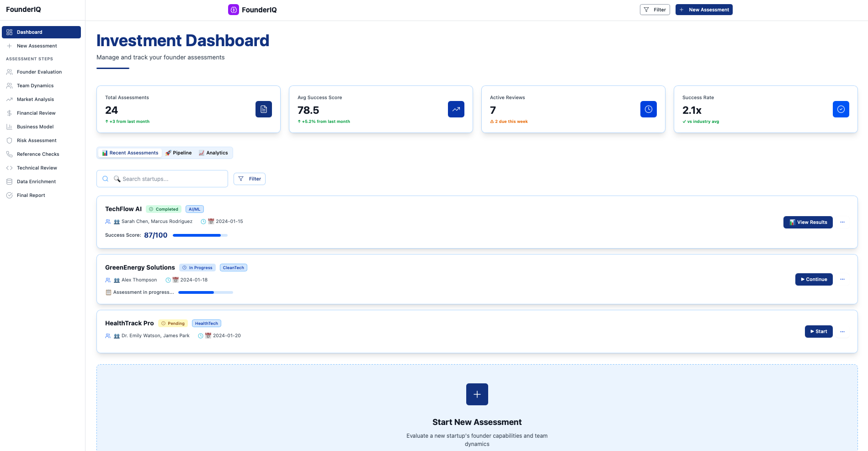Viewport: 868px width, 451px height.
Task: Open the Analytics tab
Action: tap(213, 153)
